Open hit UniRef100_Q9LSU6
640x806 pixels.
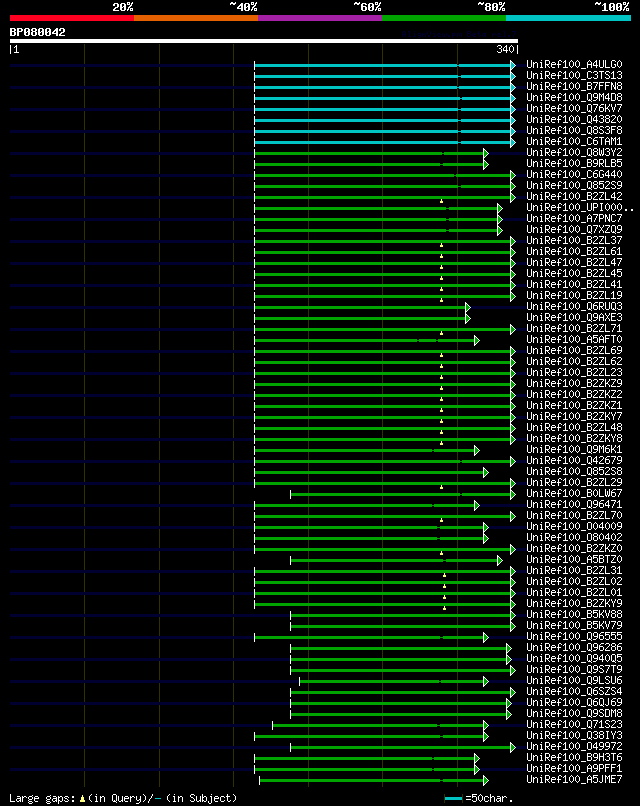574,680
